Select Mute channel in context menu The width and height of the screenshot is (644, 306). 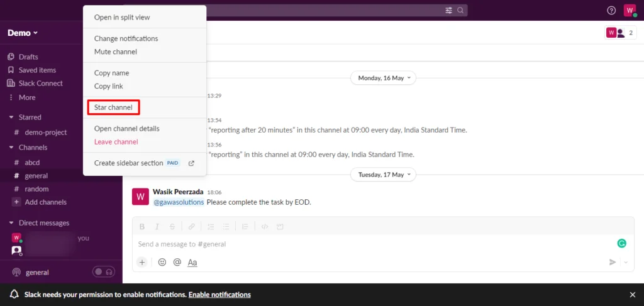tap(116, 52)
